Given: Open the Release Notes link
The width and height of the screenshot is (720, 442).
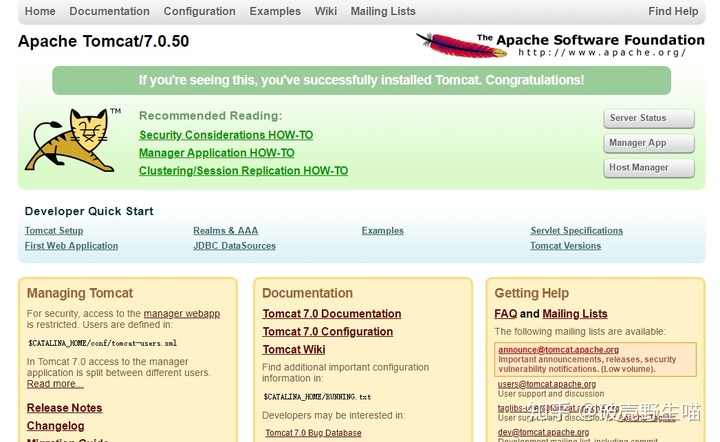Looking at the screenshot, I should click(x=64, y=408).
